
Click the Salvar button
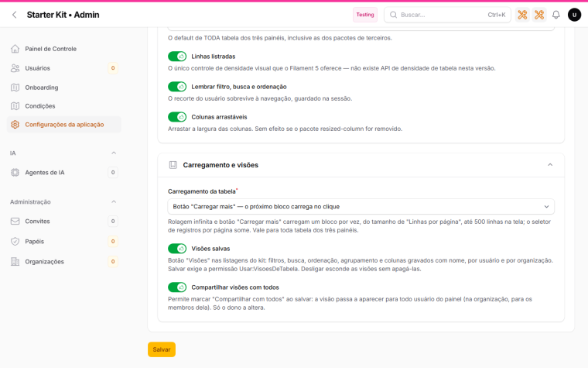pos(162,349)
